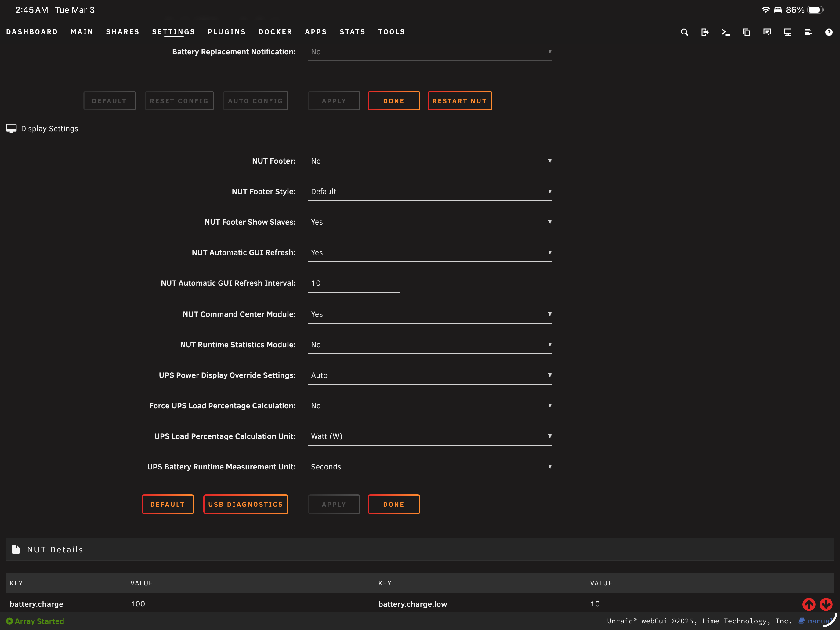Screen dimensions: 840x630
Task: Open the feedback icon in the top bar
Action: click(x=767, y=32)
